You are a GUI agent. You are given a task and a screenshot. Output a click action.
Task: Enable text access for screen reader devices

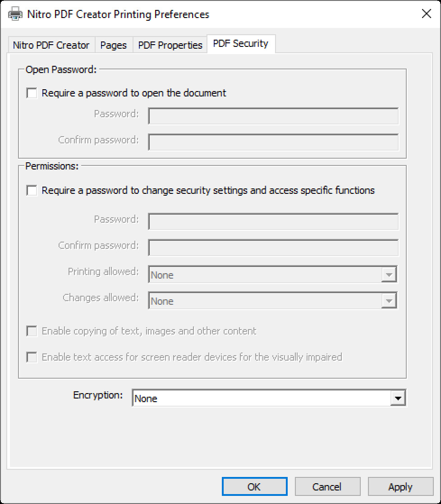pos(32,357)
